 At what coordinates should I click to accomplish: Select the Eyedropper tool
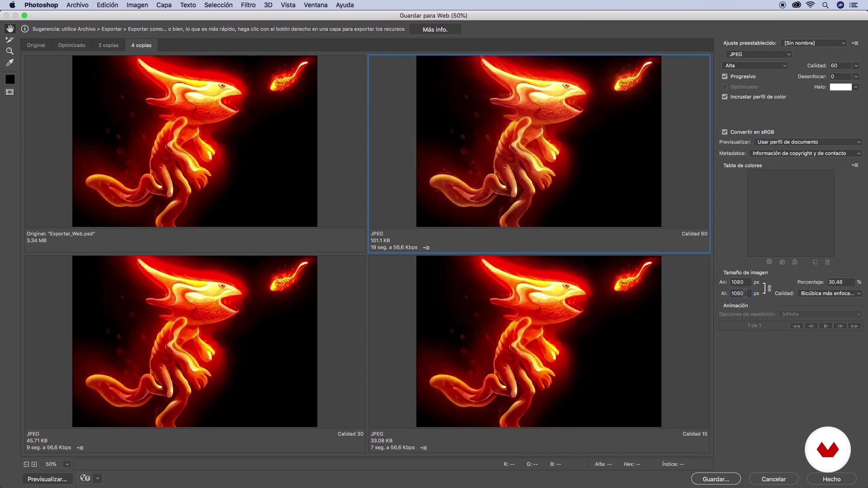[x=10, y=63]
